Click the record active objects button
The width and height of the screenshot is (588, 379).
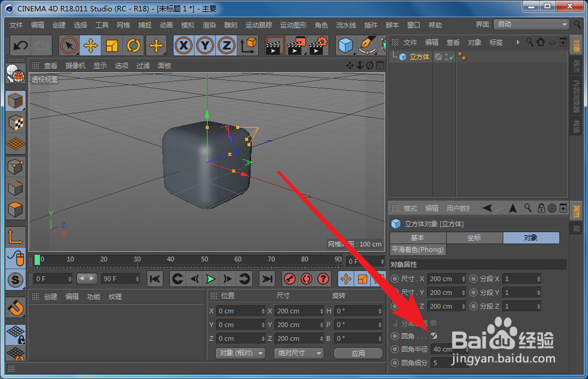(289, 279)
